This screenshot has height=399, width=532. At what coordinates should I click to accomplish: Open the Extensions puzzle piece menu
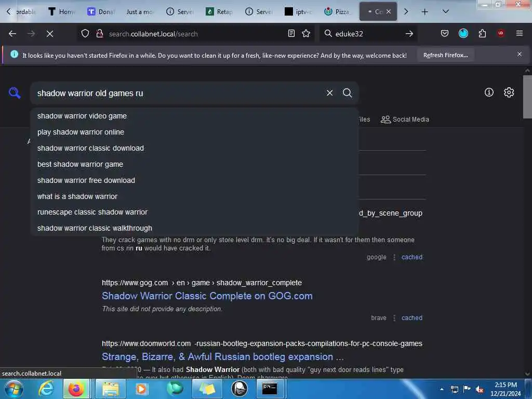coord(482,33)
